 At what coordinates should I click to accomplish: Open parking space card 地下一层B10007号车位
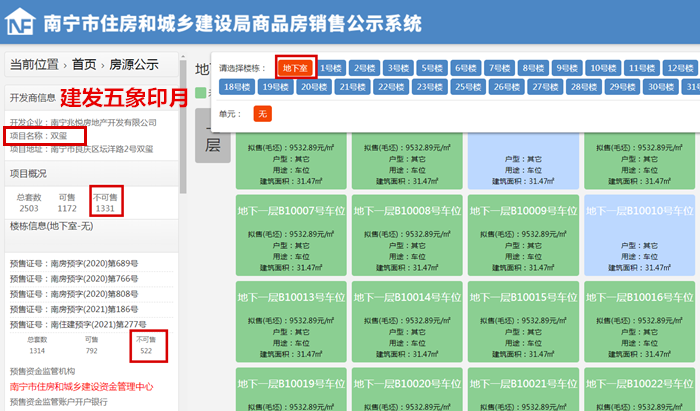(x=291, y=235)
